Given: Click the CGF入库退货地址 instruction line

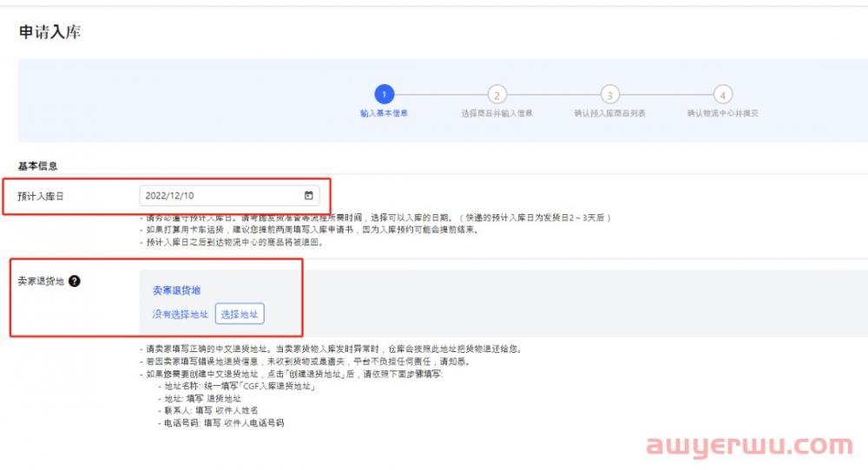Looking at the screenshot, I should pos(239,385).
